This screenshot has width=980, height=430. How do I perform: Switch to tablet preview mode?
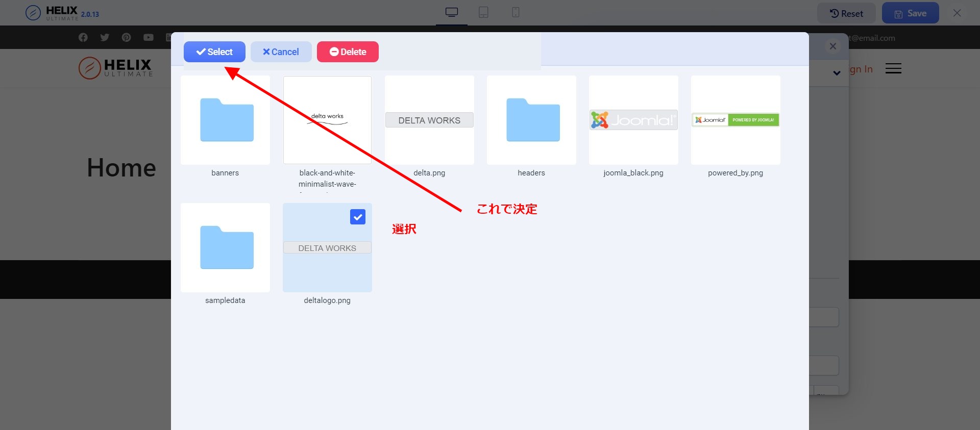click(x=483, y=12)
